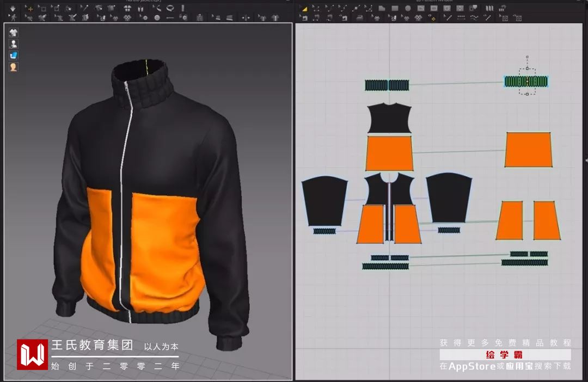This screenshot has height=382, width=588.
Task: Select the Circle pattern tool
Action: click(408, 8)
